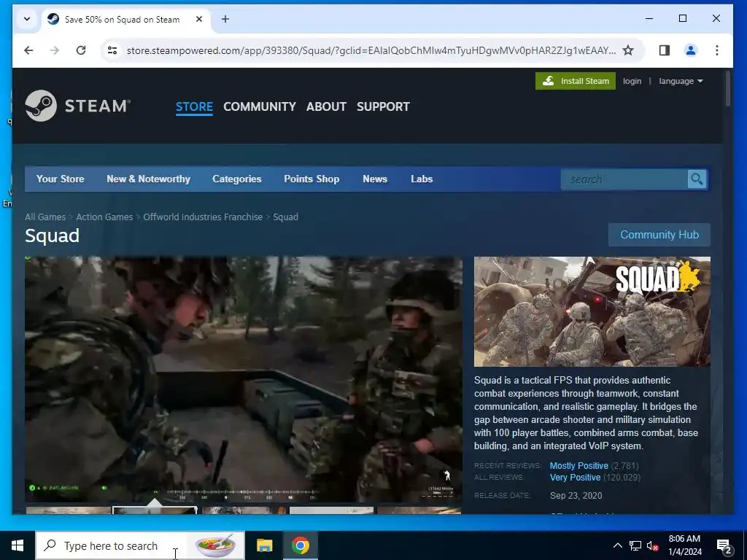The width and height of the screenshot is (747, 560).
Task: Click the Offworld Industries Franchise breadcrumb
Action: (x=203, y=217)
